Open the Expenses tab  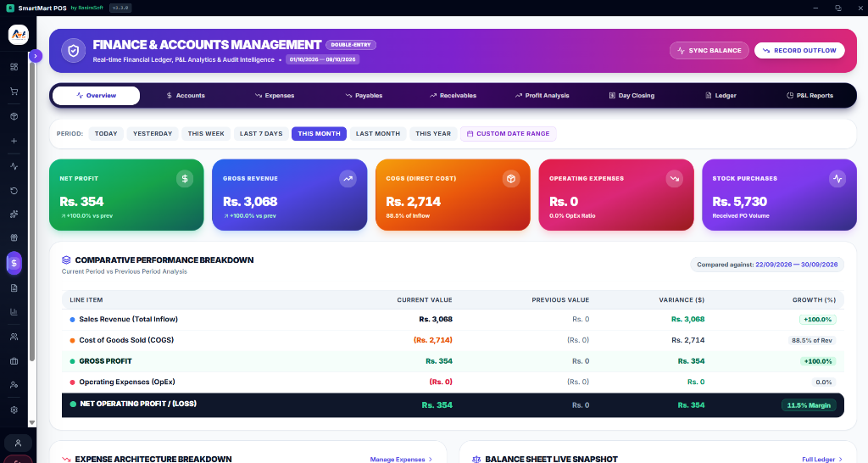tap(275, 95)
